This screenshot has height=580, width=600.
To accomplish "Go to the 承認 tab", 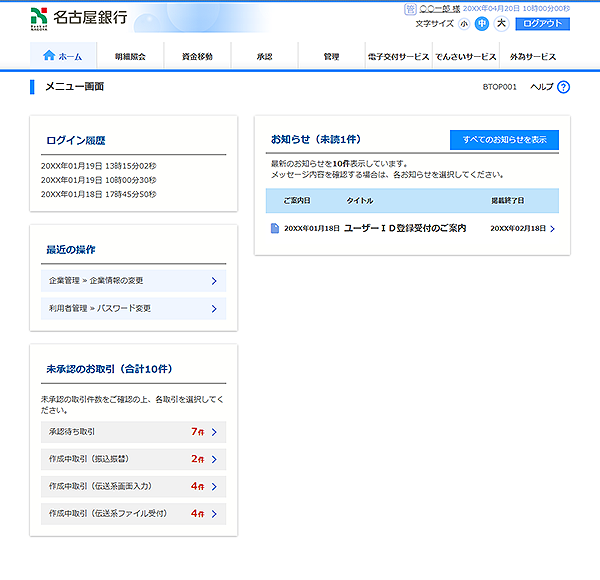I will pos(264,57).
